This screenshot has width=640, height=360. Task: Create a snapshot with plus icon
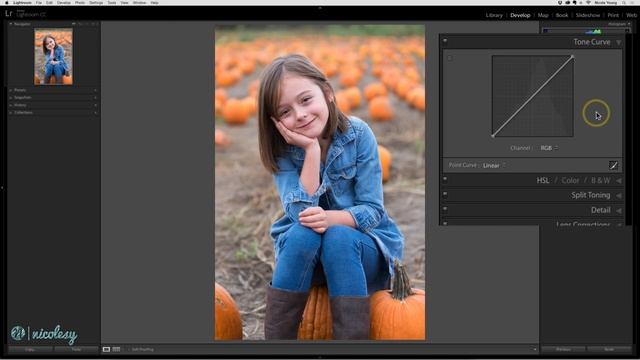coord(95,98)
